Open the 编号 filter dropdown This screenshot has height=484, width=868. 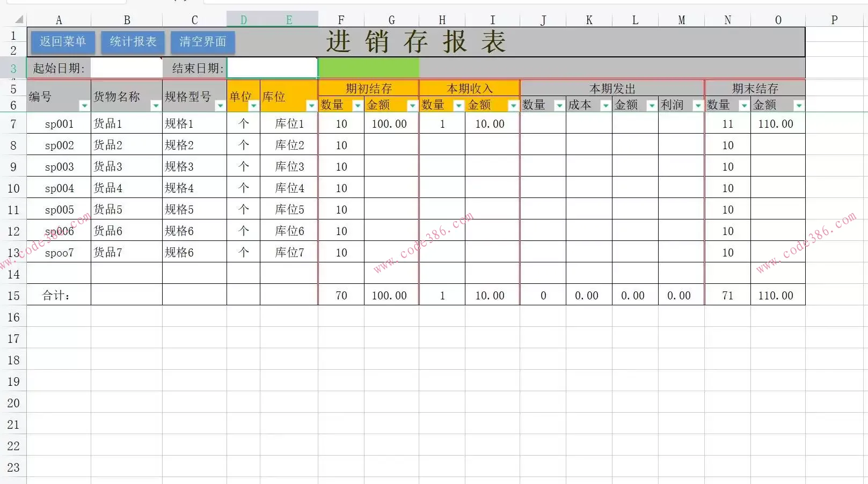[84, 106]
